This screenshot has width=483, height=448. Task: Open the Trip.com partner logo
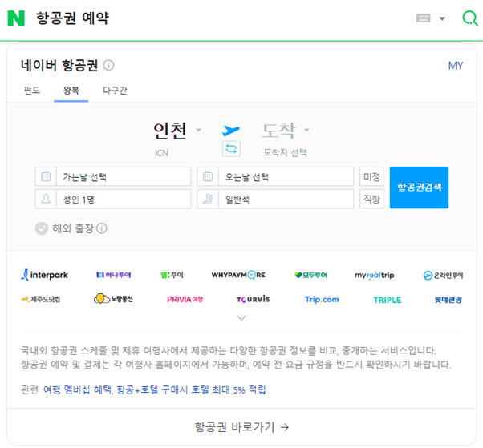click(322, 300)
